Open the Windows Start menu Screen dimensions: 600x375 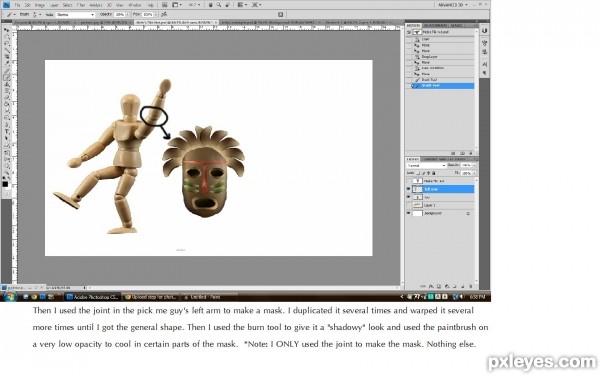coord(10,296)
